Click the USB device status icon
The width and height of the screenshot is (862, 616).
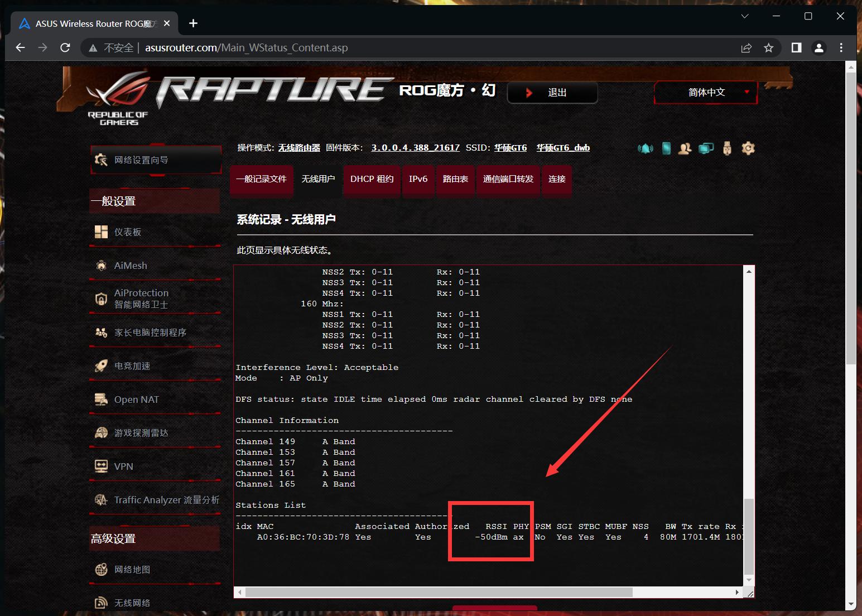727,148
